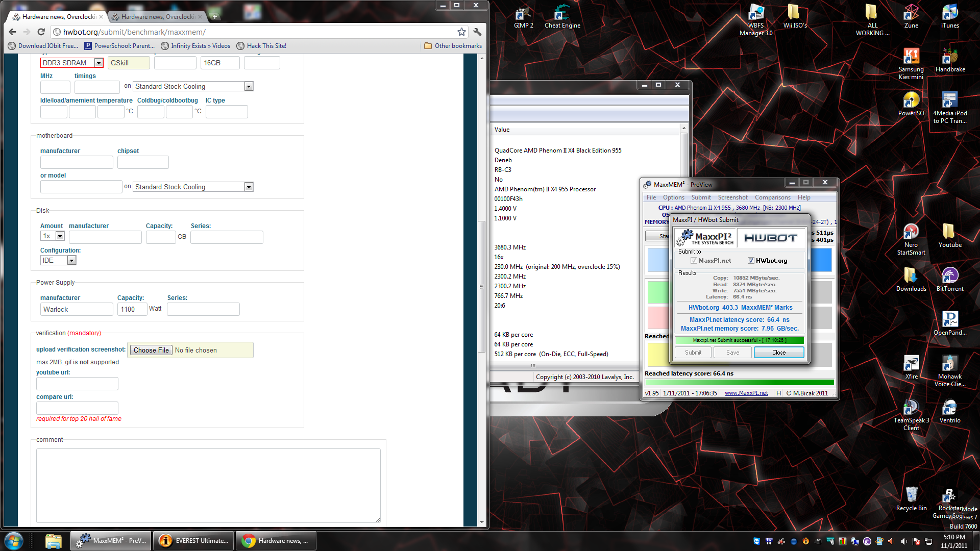Open Rockstar Games Social Club icon
The image size is (980, 551).
pos(950,504)
